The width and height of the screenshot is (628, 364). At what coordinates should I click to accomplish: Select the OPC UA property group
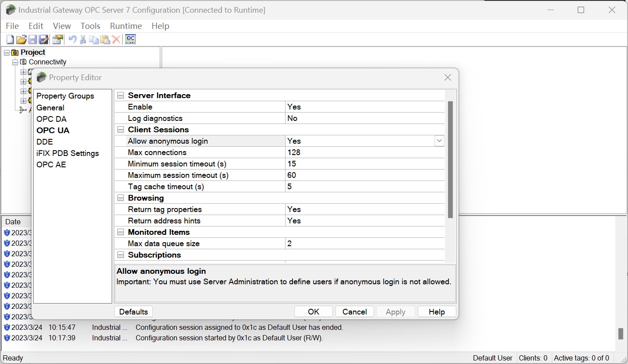53,131
